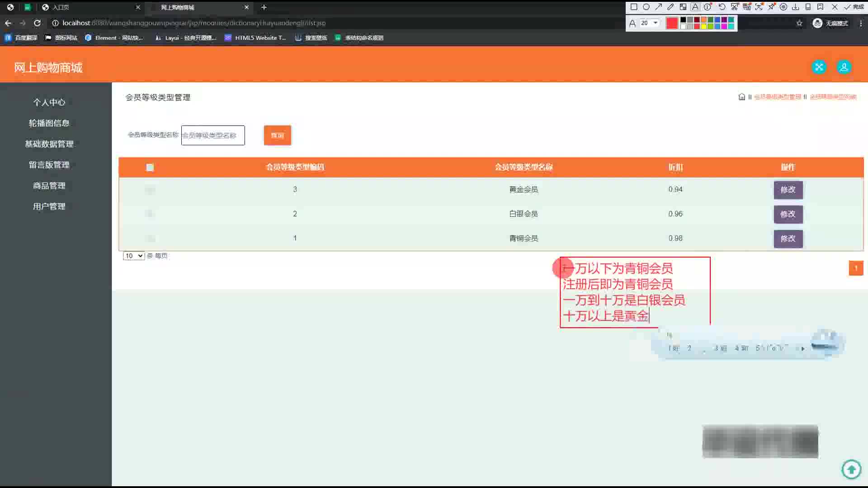Cancel the screenshot with X icon
The width and height of the screenshot is (868, 488).
coord(835,7)
